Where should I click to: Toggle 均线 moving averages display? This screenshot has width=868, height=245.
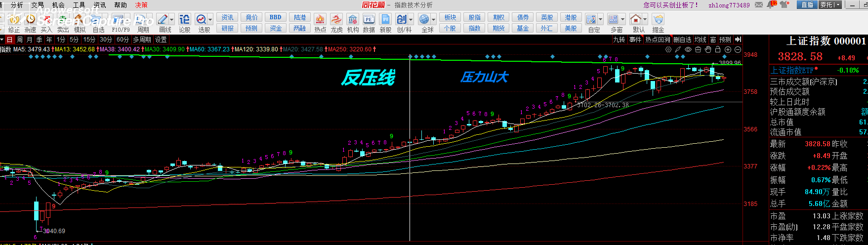[701, 40]
